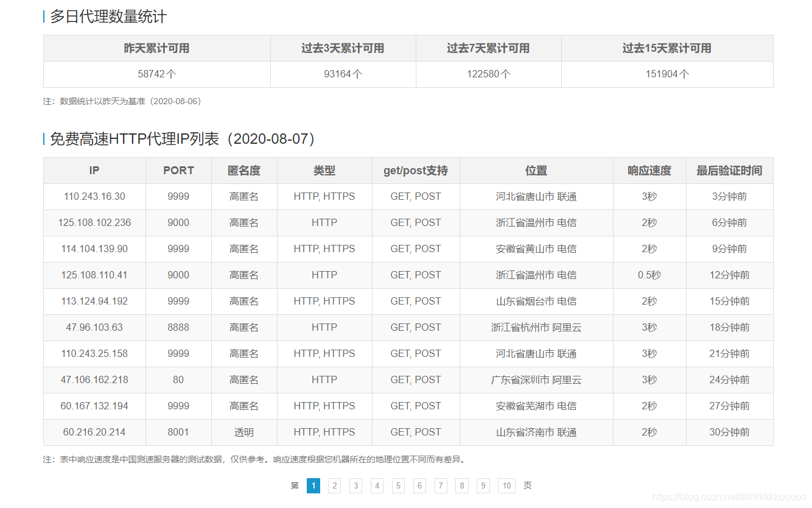The height and width of the screenshot is (508, 812).
Task: Click the 匿名度 column header
Action: 244,171
